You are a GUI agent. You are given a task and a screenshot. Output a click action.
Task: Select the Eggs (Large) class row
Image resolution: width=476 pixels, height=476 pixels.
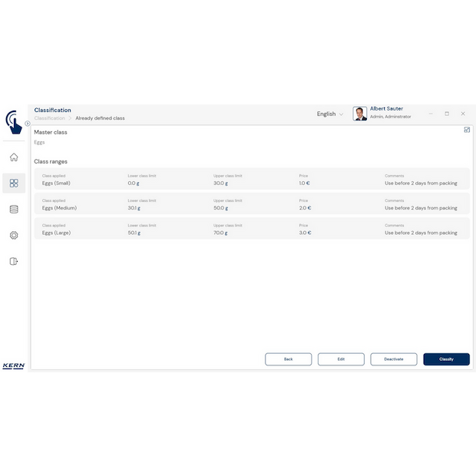tap(251, 229)
